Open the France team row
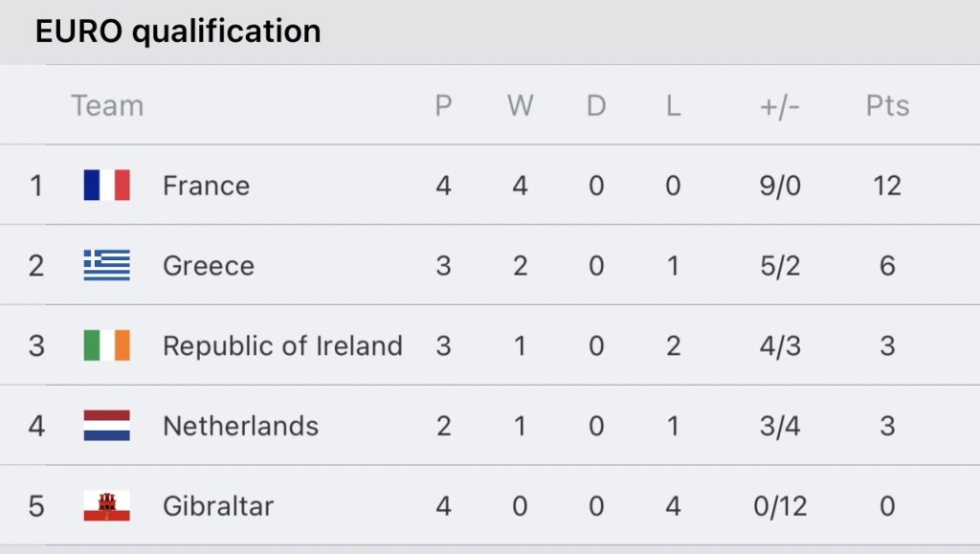Screen dimensions: 980x554 pyautogui.click(x=490, y=185)
